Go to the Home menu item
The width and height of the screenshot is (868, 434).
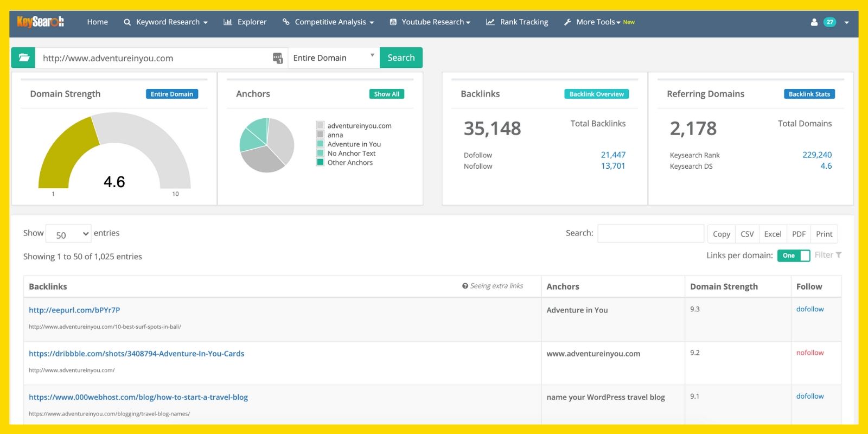[x=98, y=22]
